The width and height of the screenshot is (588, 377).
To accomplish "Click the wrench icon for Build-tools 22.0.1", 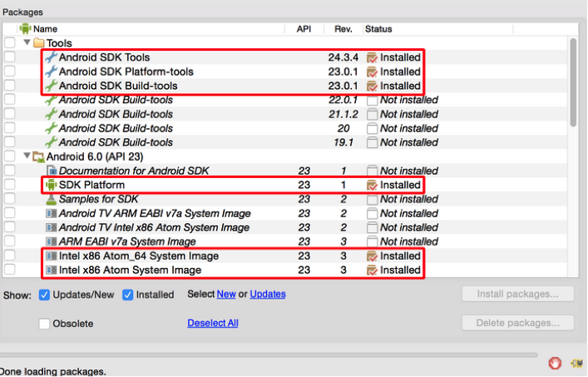I will click(x=51, y=100).
